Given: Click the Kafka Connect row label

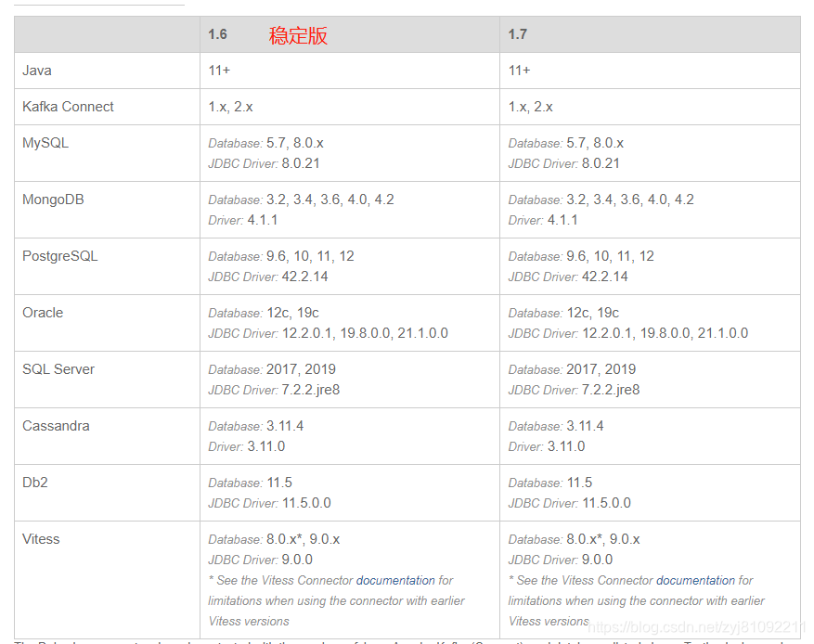Looking at the screenshot, I should coord(68,107).
